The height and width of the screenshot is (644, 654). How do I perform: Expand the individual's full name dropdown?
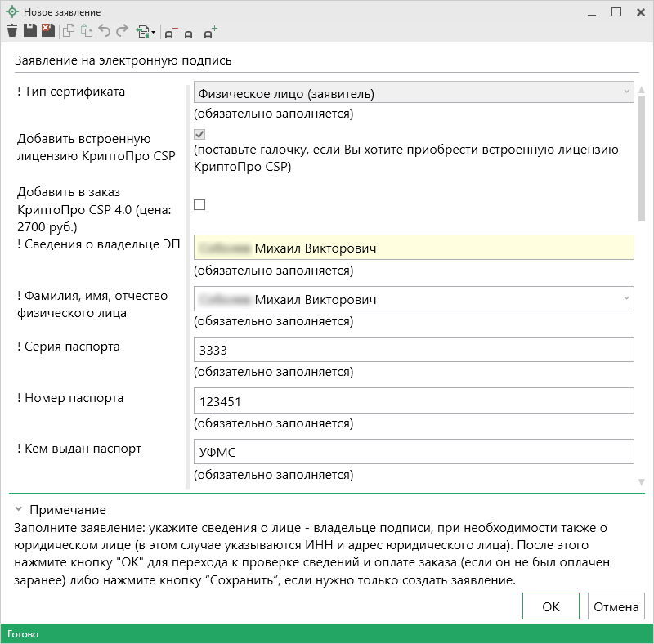click(626, 299)
